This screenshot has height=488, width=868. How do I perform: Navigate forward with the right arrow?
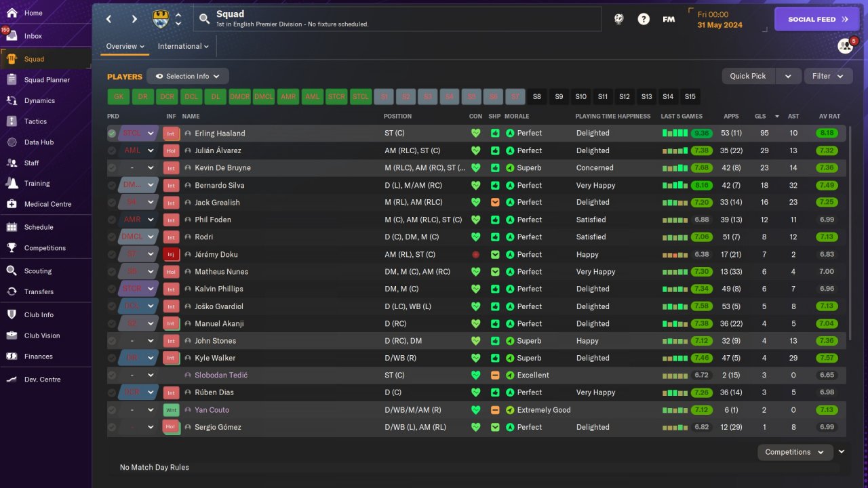[134, 19]
